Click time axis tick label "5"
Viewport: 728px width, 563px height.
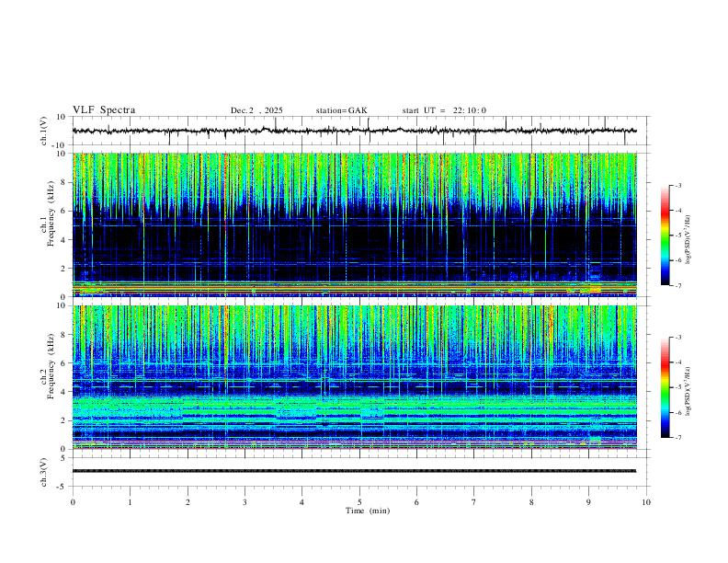[359, 502]
